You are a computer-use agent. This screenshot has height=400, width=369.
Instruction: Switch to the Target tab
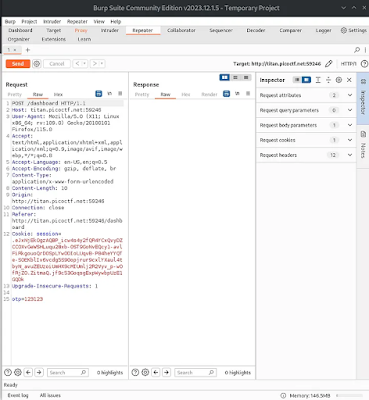tap(54, 30)
